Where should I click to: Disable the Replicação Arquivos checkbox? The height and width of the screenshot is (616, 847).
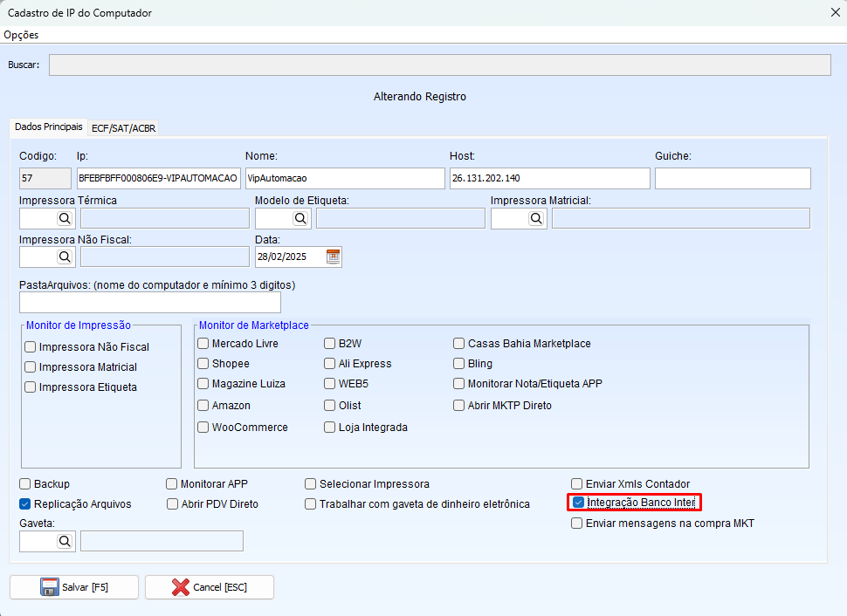pyautogui.click(x=25, y=504)
